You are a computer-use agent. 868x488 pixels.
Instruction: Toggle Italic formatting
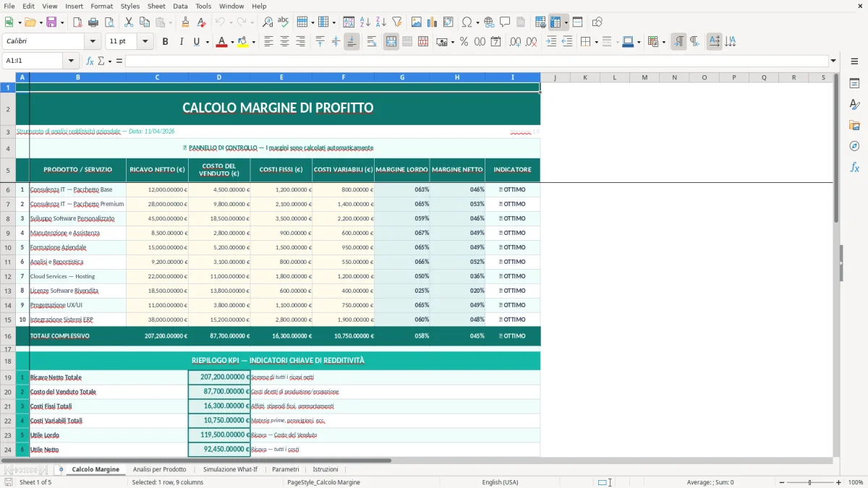(x=181, y=42)
